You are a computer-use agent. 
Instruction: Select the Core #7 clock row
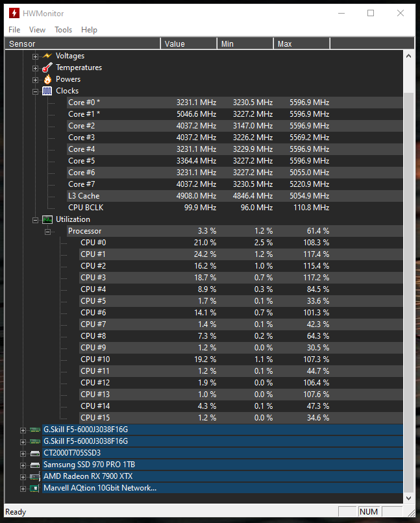pyautogui.click(x=235, y=184)
